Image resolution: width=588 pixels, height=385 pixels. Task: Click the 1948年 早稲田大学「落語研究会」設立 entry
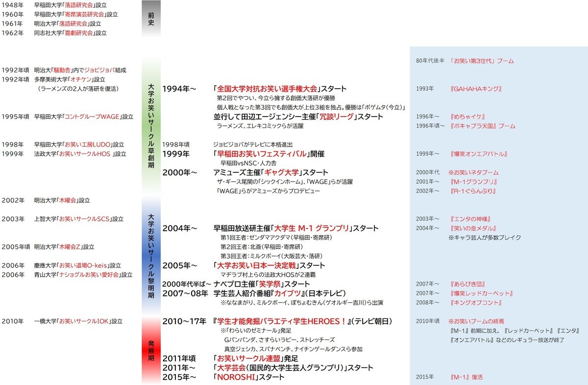point(54,4)
